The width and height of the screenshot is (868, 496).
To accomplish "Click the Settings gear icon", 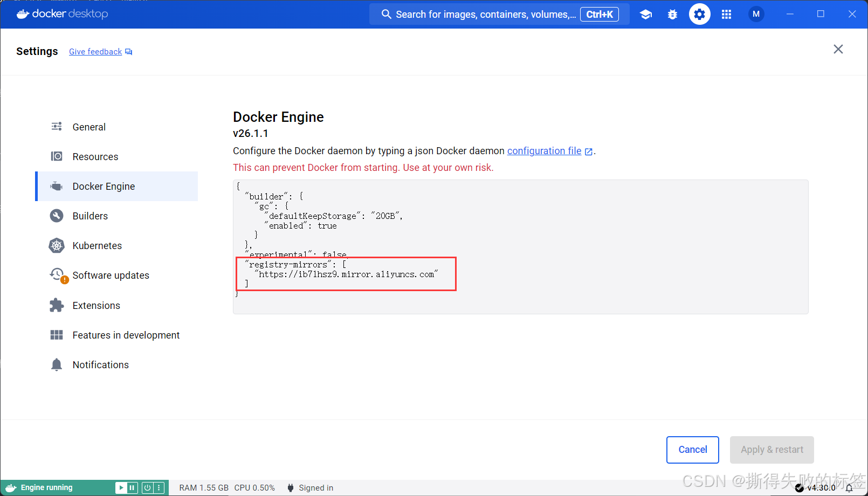I will (699, 15).
